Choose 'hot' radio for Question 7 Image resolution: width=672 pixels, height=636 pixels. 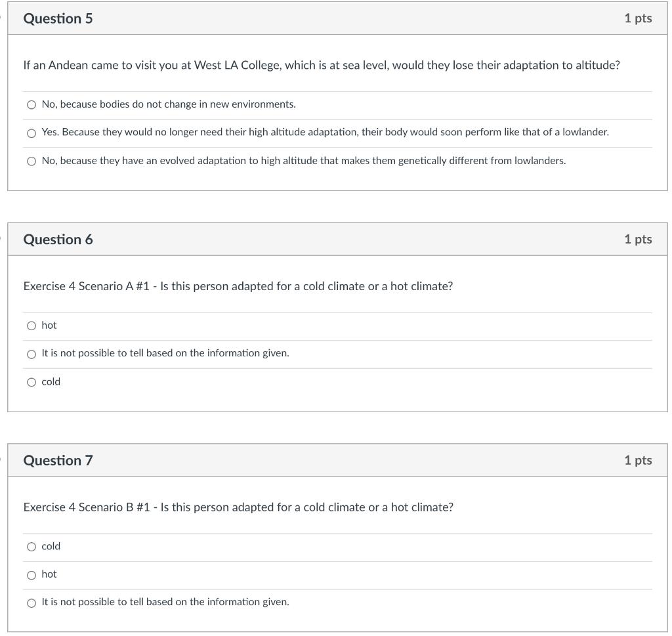point(31,575)
